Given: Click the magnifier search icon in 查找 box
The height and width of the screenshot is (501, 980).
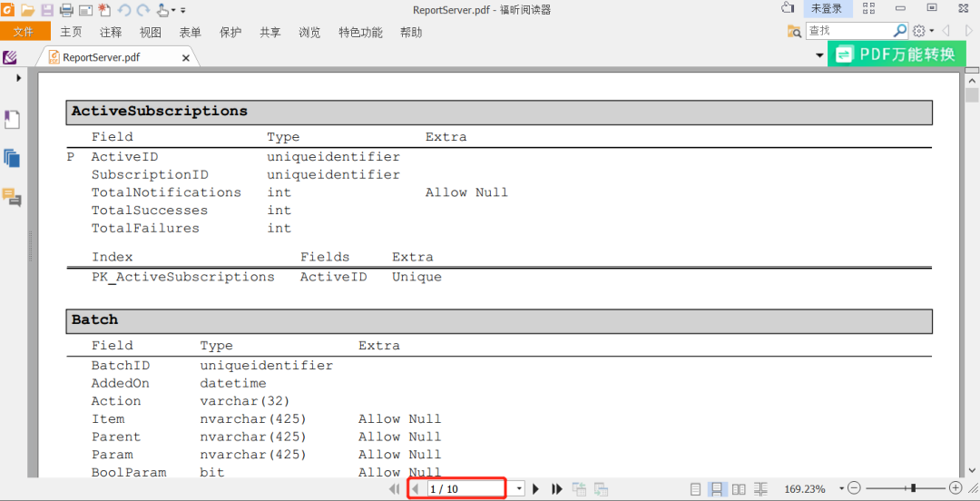Looking at the screenshot, I should [x=900, y=30].
